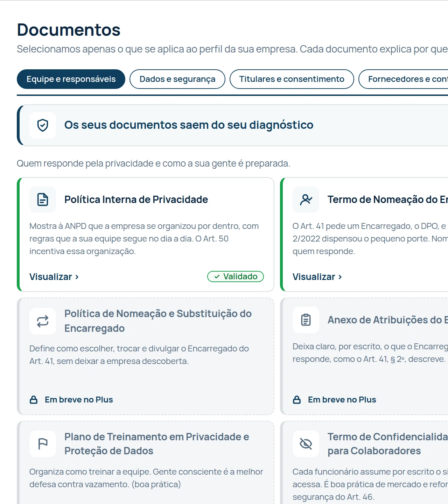Click the clipboard icon of Anexo de Atribuições

click(x=306, y=320)
